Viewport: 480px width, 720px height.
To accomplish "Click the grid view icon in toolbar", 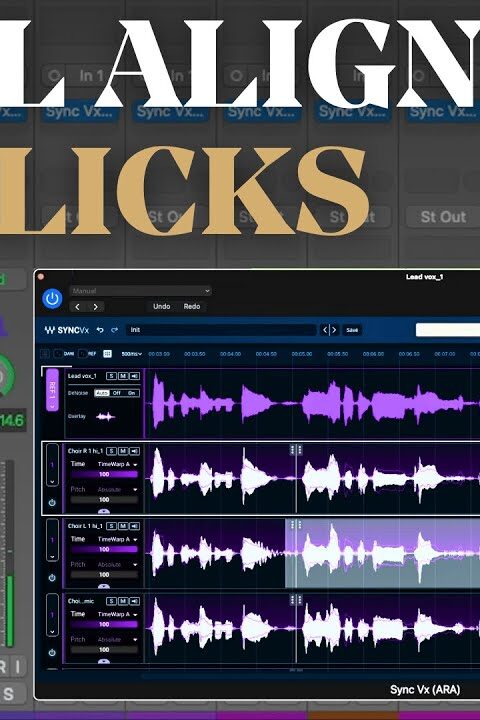I will pos(107,354).
